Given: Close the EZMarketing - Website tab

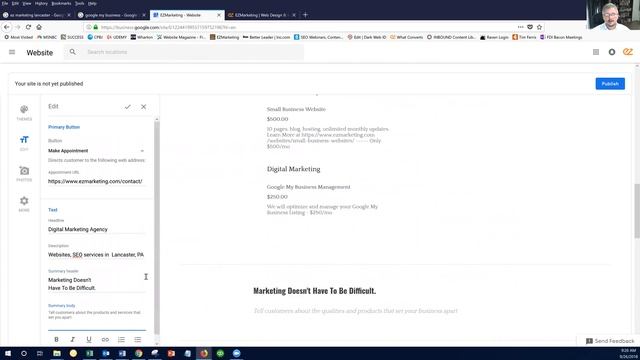Looking at the screenshot, I should click(x=218, y=15).
